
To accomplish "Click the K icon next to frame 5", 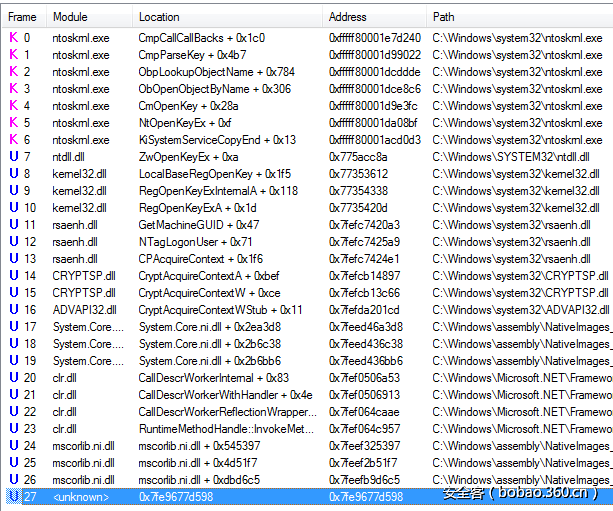I will click(x=14, y=123).
